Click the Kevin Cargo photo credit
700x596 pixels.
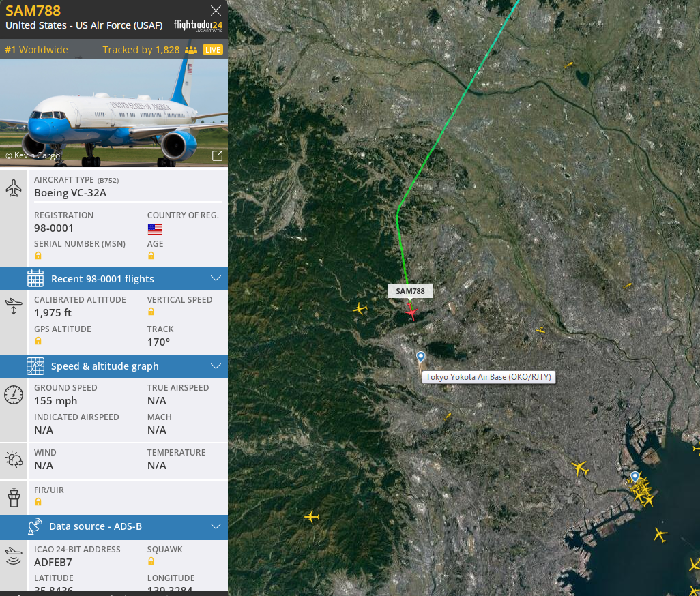[x=33, y=155]
